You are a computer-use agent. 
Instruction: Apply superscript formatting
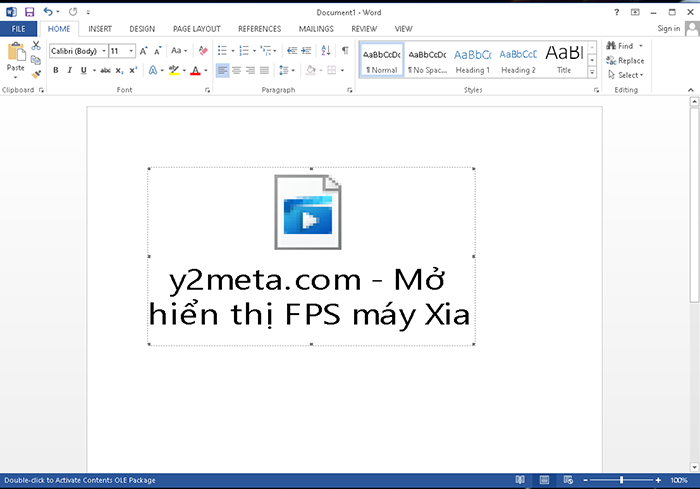click(133, 70)
